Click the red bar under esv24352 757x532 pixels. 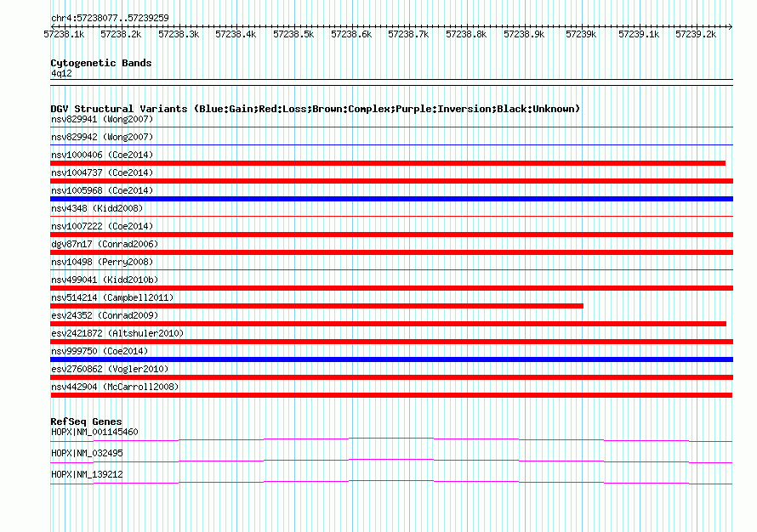388,324
